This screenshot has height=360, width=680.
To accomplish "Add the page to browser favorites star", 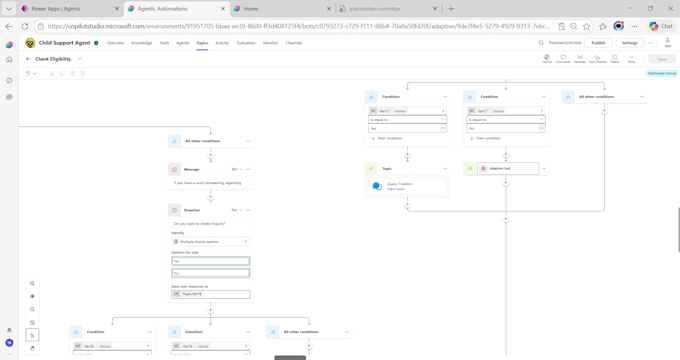I will 586,26.
